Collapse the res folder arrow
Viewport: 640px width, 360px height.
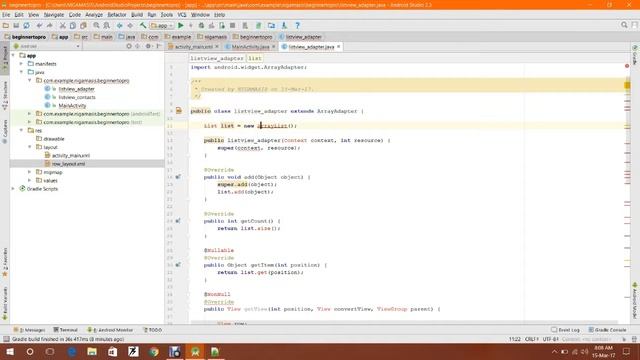tap(21, 130)
